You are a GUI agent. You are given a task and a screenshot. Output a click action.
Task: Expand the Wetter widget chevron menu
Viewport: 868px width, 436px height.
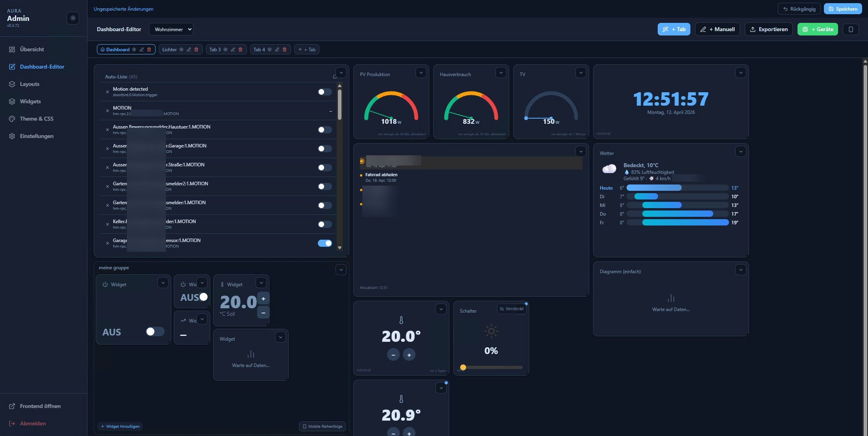(x=740, y=151)
